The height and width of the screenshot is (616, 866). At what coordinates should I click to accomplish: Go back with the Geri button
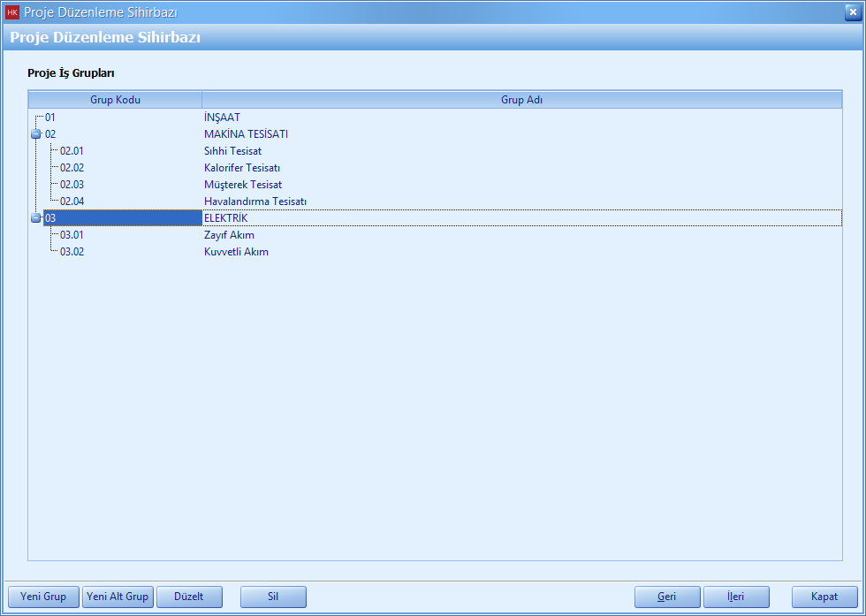click(x=667, y=597)
